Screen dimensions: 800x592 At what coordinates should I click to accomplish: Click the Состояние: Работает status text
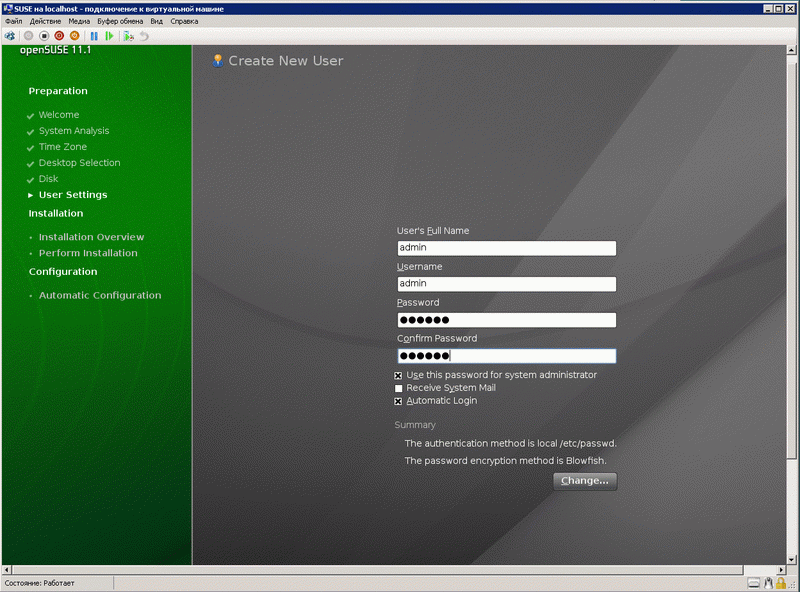pyautogui.click(x=39, y=583)
